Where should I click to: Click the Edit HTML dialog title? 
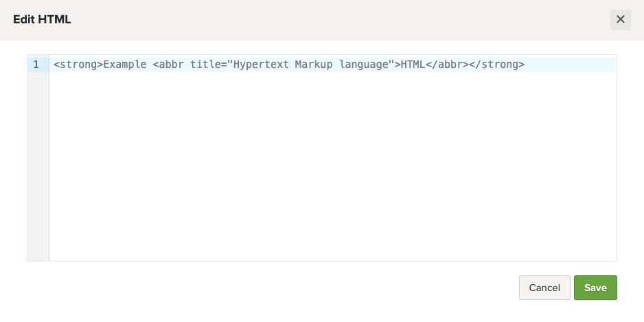click(42, 19)
